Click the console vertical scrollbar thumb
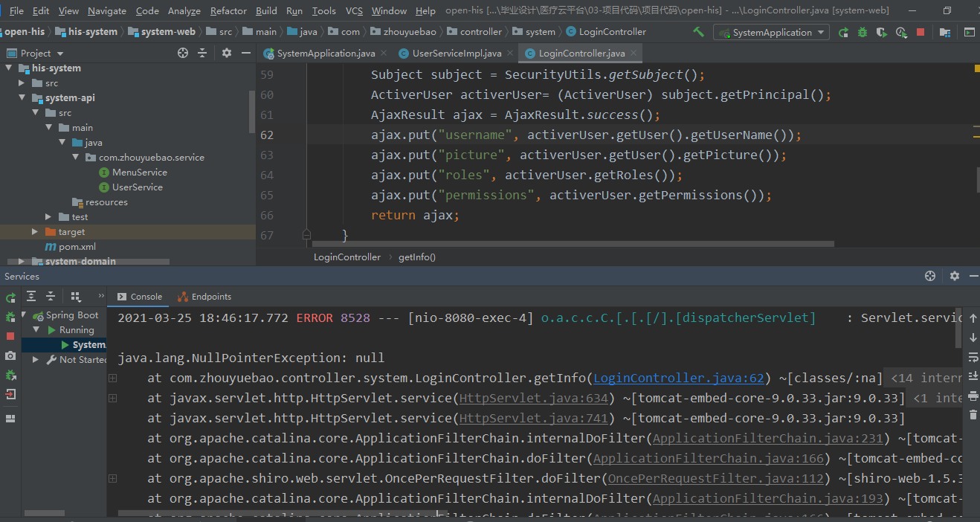The image size is (980, 522). pyautogui.click(x=960, y=327)
